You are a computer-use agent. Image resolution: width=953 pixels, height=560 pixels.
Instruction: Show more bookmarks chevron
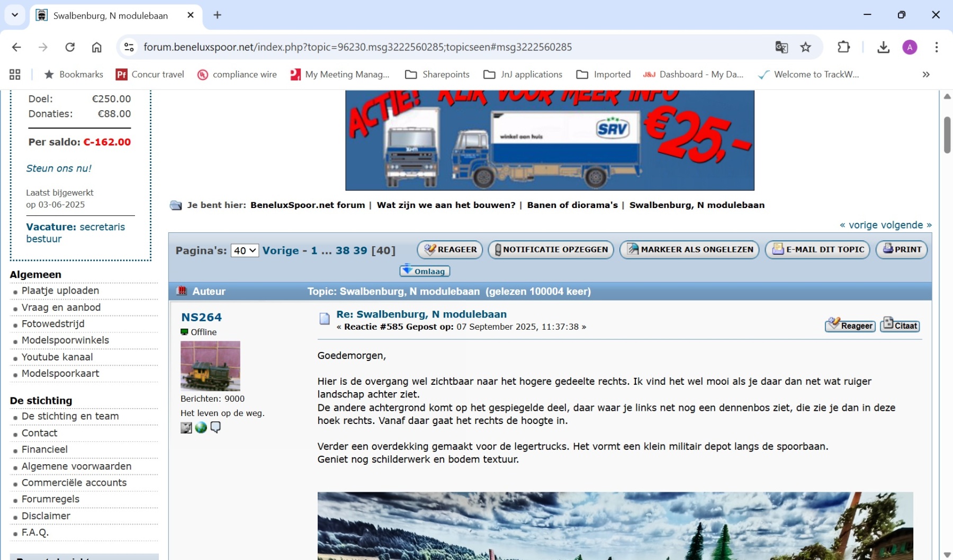[x=926, y=75]
